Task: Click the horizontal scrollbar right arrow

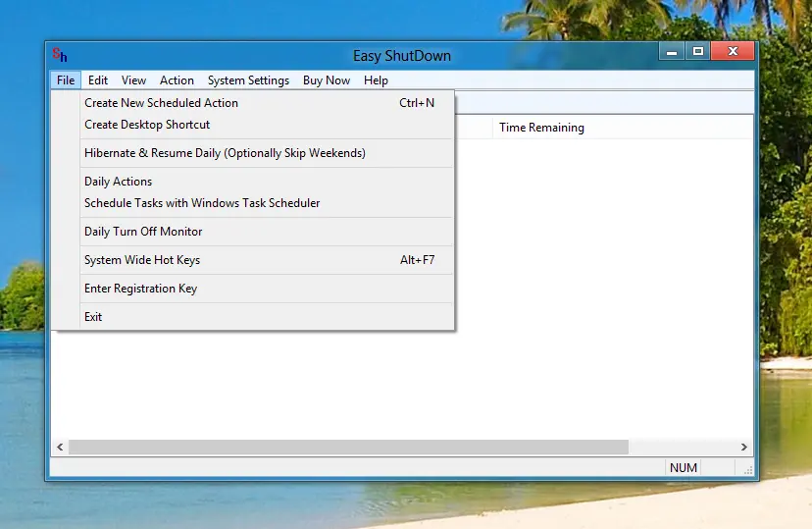Action: pyautogui.click(x=744, y=448)
